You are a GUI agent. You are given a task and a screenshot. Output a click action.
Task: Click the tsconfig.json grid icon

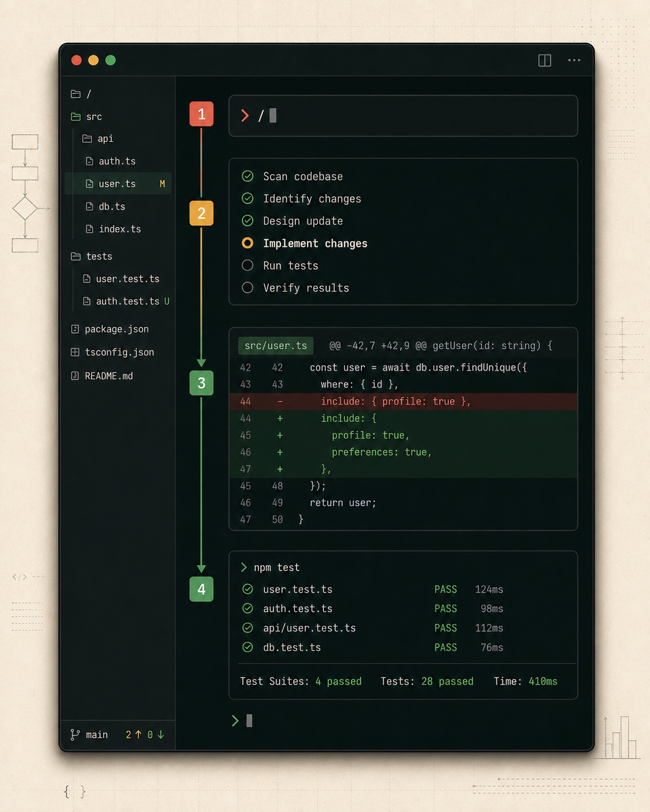coord(75,352)
